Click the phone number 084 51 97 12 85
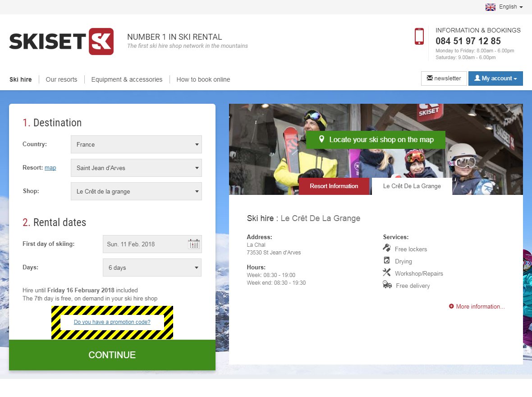The width and height of the screenshot is (532, 397). [x=468, y=41]
